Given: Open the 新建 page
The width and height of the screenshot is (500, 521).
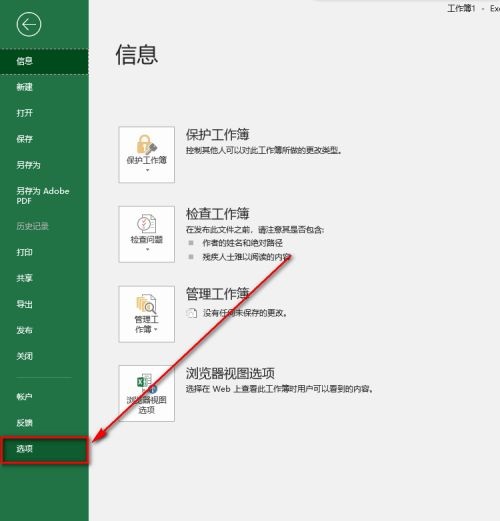Looking at the screenshot, I should coord(44,87).
